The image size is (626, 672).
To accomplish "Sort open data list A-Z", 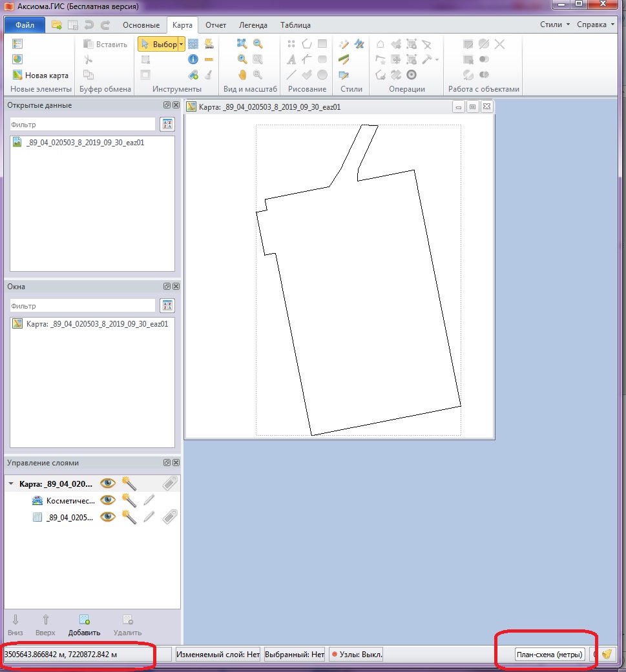I will pyautogui.click(x=167, y=124).
